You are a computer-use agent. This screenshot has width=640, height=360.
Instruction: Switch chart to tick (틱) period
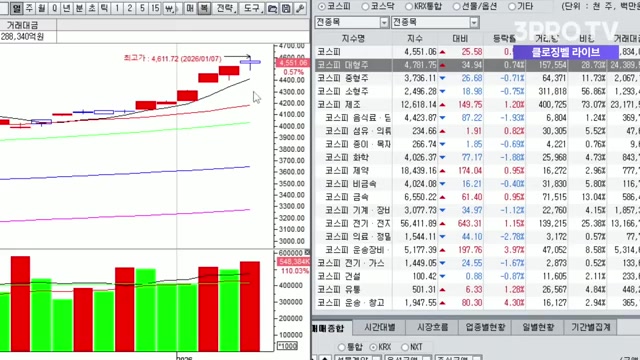tap(104, 9)
